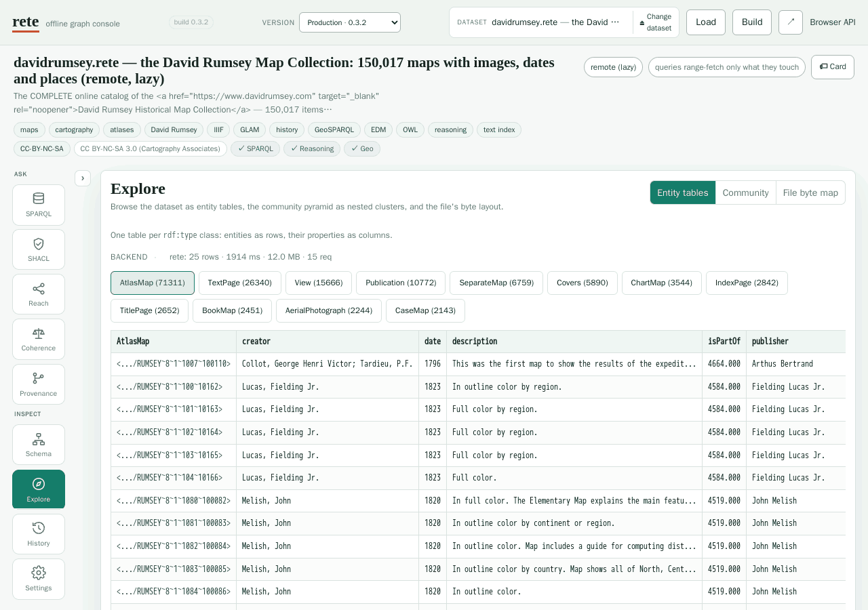Click the GeoSPARQL tag
This screenshot has width=868, height=610.
[x=334, y=129]
